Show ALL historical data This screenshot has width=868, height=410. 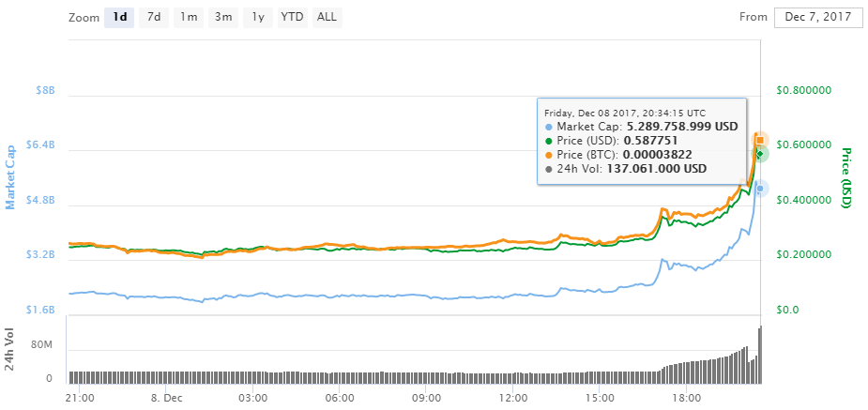327,17
